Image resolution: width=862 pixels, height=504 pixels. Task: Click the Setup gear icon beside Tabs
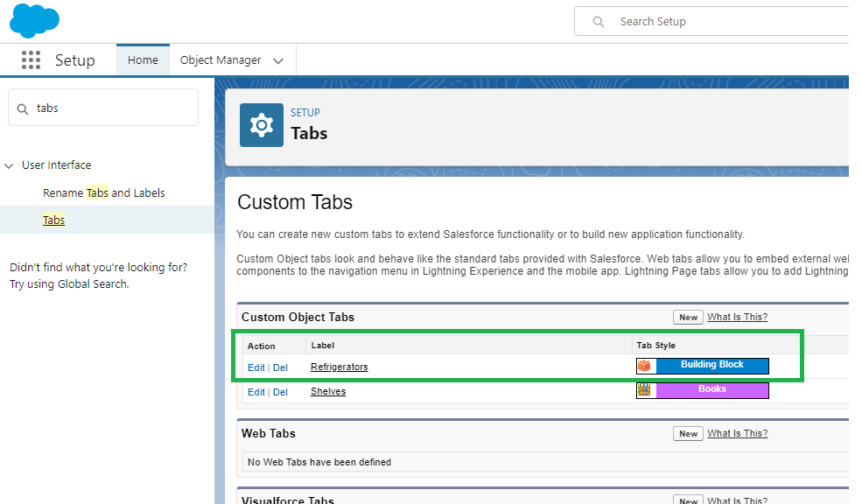tap(262, 125)
